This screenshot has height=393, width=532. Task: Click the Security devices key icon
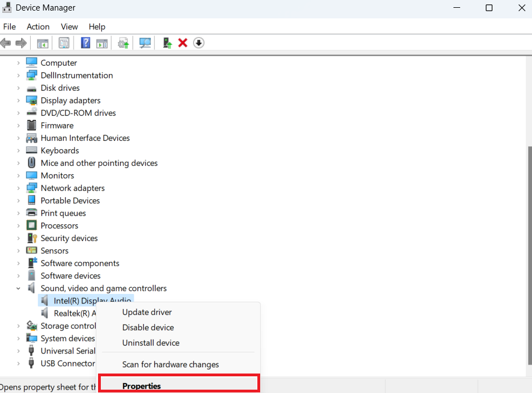(x=32, y=238)
